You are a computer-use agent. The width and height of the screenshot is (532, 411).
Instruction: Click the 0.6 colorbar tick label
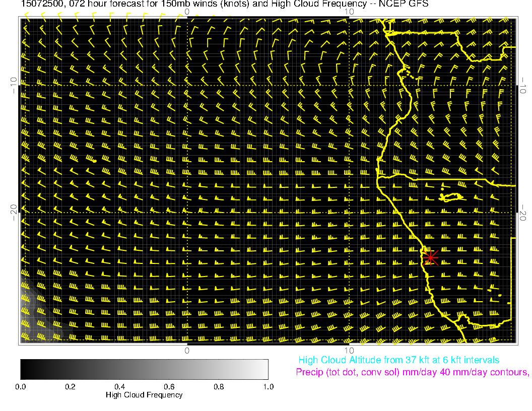click(169, 386)
